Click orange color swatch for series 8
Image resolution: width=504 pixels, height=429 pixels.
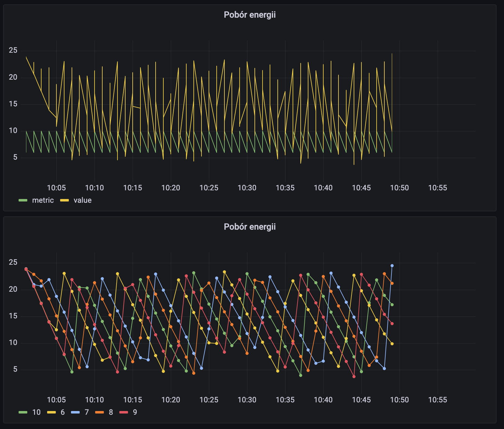tap(99, 412)
